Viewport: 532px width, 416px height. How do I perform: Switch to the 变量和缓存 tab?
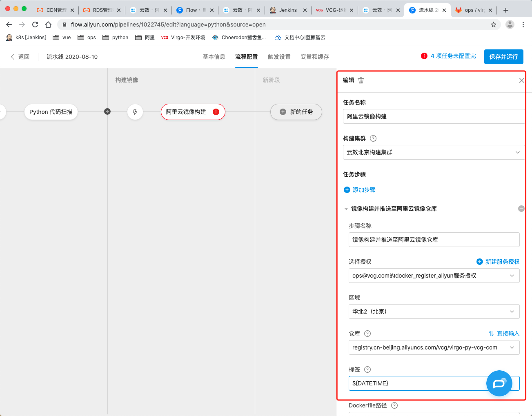tap(315, 57)
